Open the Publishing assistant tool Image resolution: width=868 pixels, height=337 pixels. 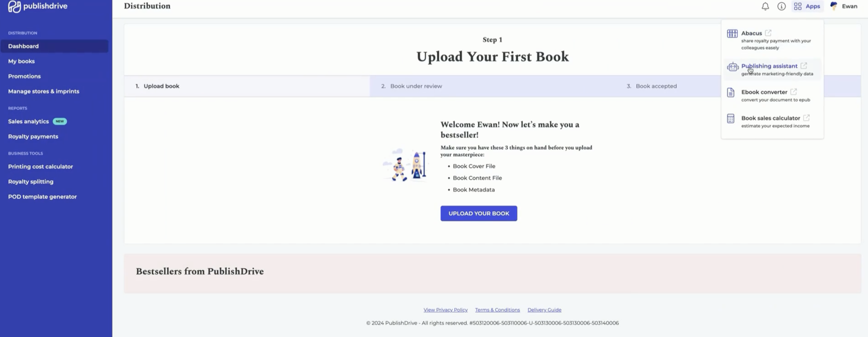click(x=770, y=66)
